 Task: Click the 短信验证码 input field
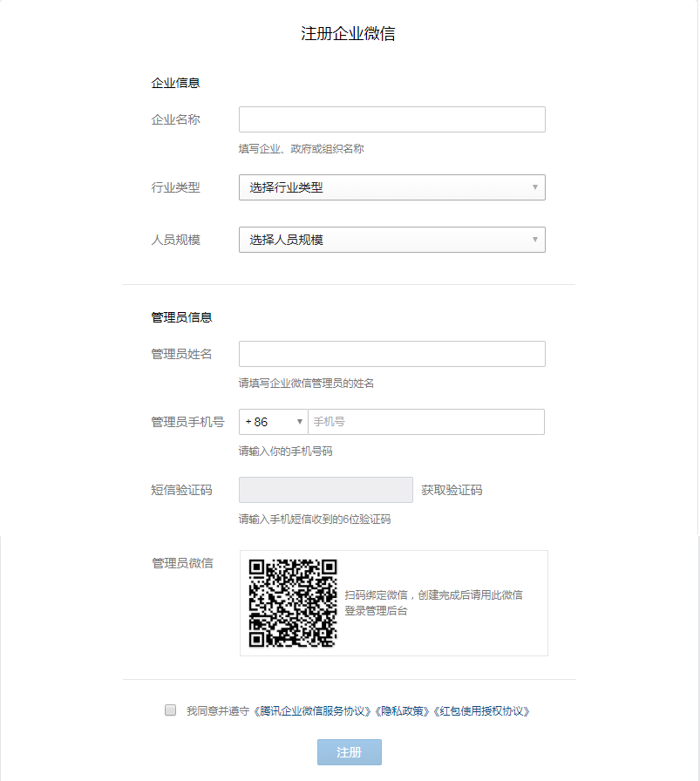click(x=326, y=490)
